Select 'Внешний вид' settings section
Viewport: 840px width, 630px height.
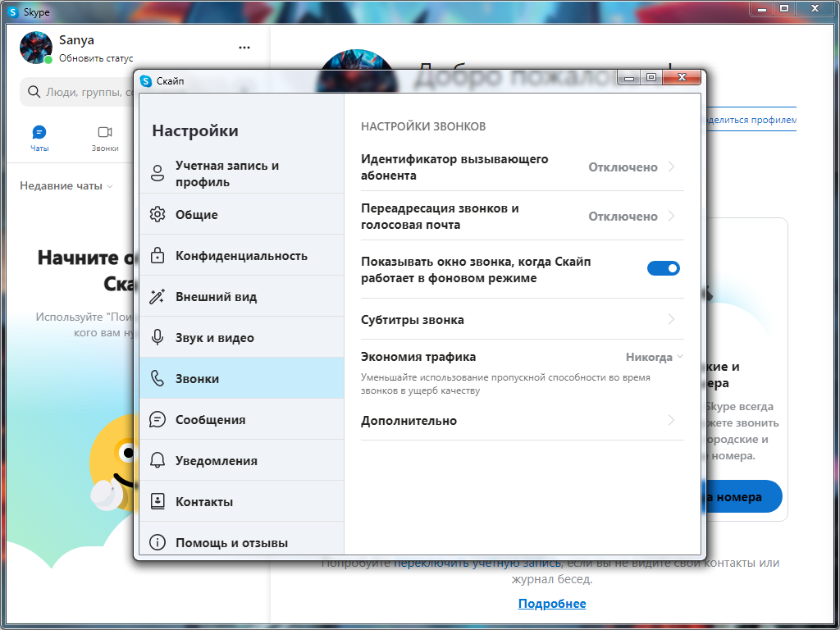[242, 296]
